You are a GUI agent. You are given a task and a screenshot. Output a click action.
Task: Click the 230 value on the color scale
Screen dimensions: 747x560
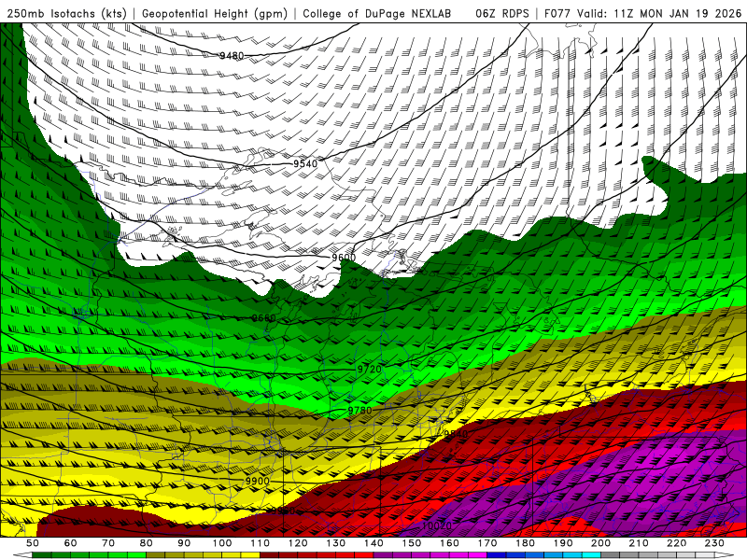[x=714, y=543]
